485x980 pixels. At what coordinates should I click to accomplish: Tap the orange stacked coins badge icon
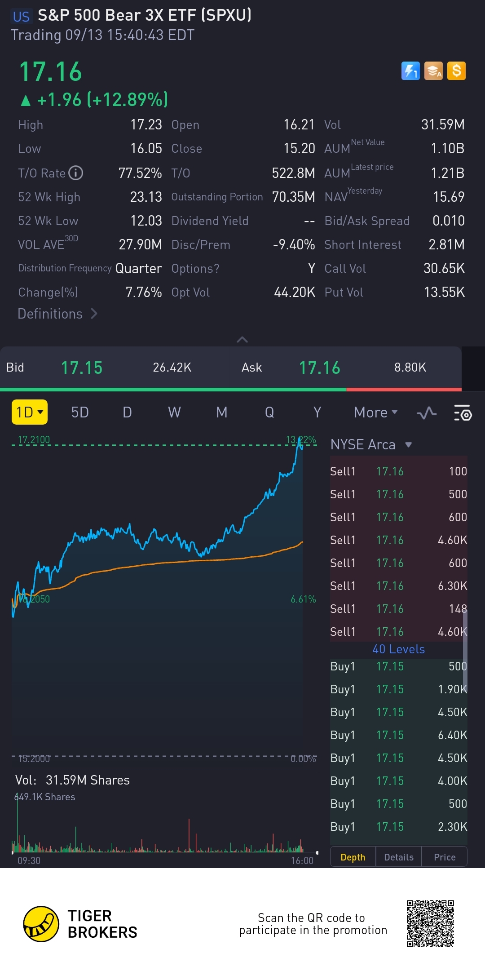(433, 71)
